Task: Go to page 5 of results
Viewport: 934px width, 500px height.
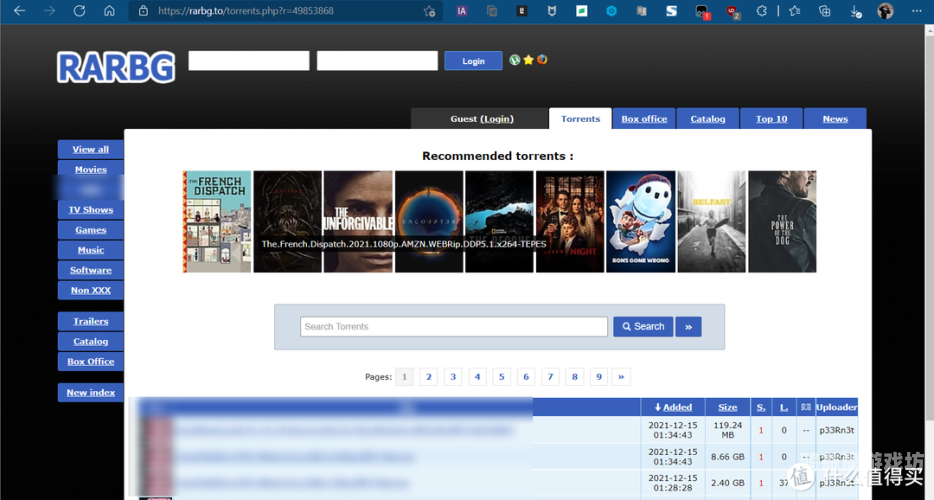Action: 502,377
